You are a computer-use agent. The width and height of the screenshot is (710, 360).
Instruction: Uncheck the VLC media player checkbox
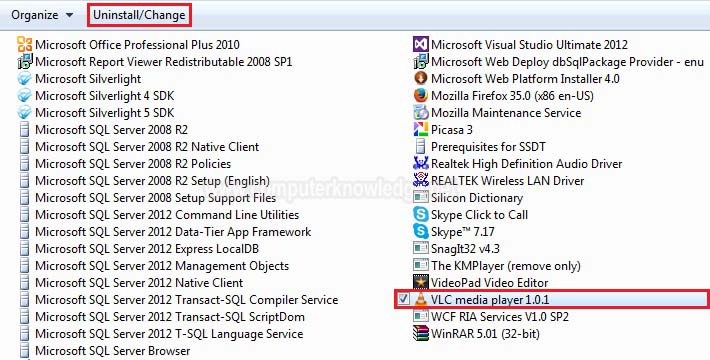click(403, 299)
